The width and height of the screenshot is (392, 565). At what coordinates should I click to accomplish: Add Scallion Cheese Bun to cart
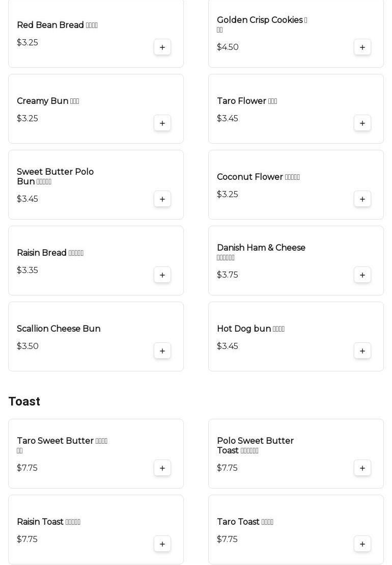click(162, 351)
